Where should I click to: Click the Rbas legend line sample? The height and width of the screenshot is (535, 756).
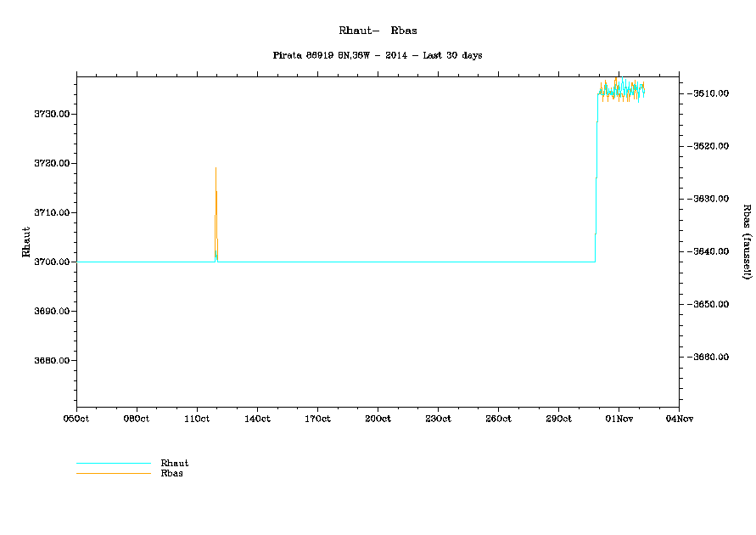coord(113,473)
